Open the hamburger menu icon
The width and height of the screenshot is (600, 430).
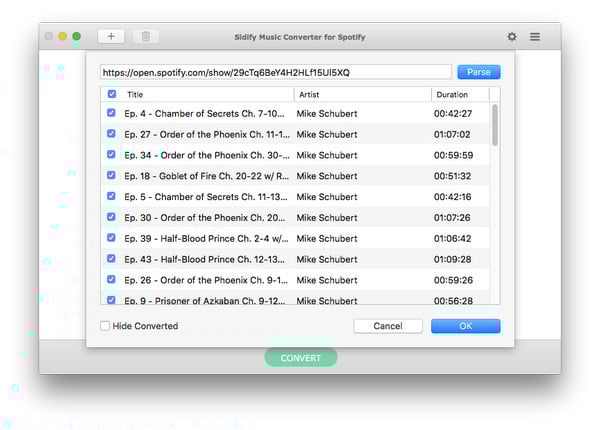[535, 37]
